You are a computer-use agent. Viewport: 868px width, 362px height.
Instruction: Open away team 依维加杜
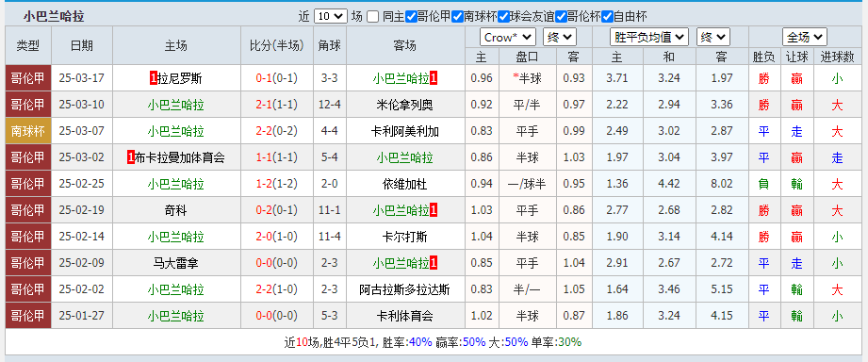404,184
